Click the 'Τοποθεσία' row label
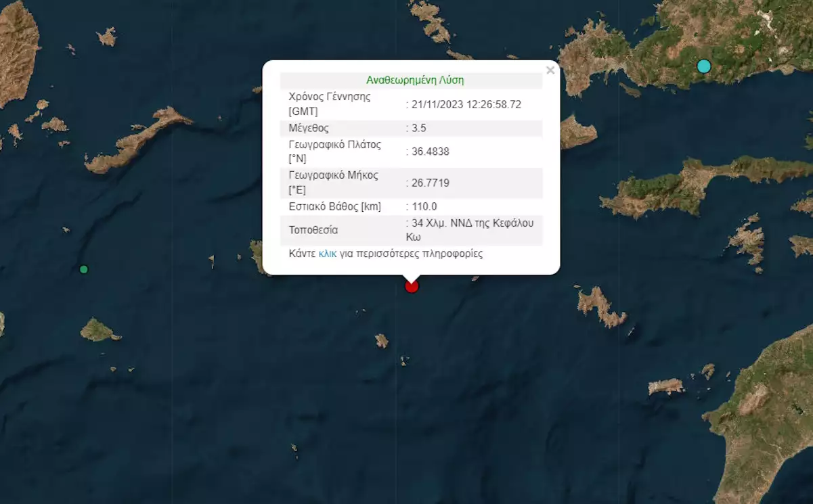This screenshot has height=504, width=813. (313, 230)
